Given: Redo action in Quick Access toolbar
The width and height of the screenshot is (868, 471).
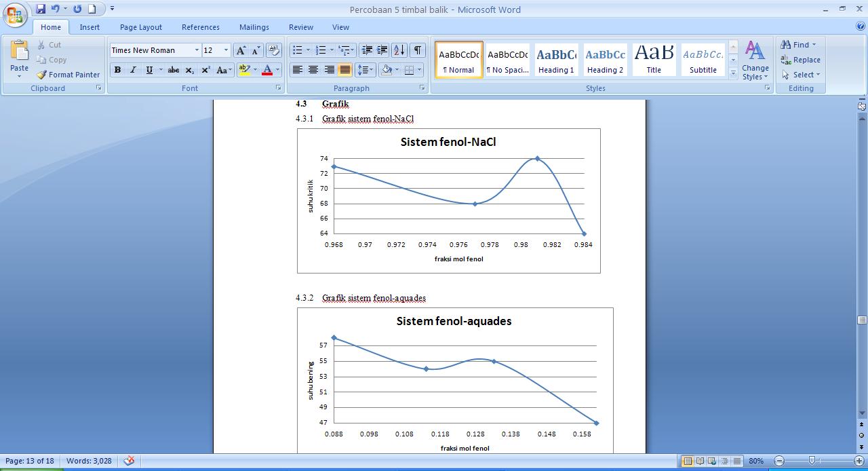Looking at the screenshot, I should coord(77,9).
